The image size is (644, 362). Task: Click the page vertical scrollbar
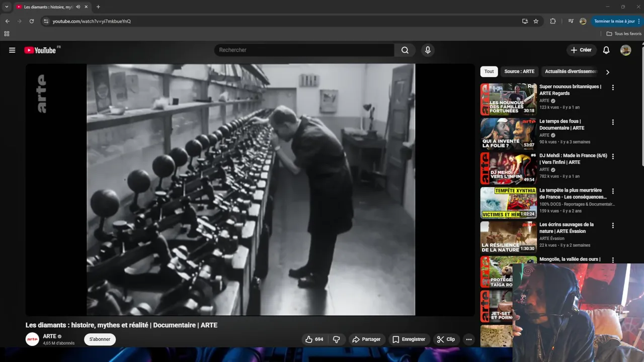642,106
